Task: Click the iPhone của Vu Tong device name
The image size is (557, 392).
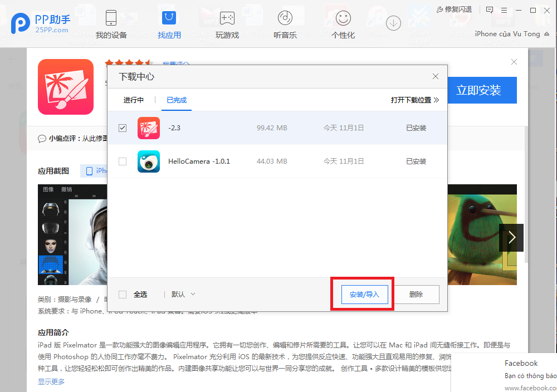Action: coord(507,34)
